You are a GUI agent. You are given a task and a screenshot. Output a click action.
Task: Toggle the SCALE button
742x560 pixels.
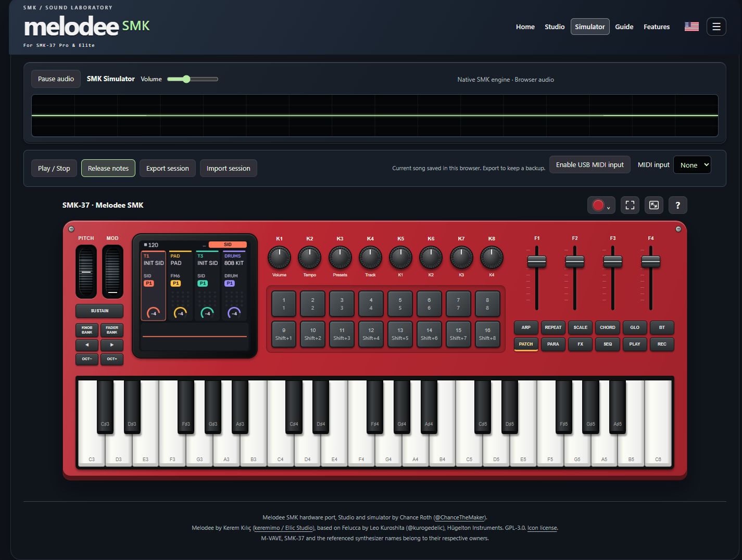[580, 327]
